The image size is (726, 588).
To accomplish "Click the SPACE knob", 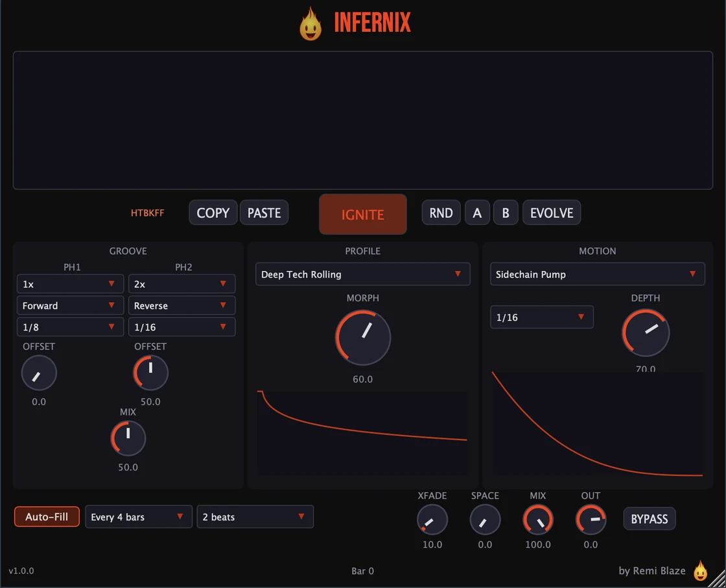I will point(485,519).
